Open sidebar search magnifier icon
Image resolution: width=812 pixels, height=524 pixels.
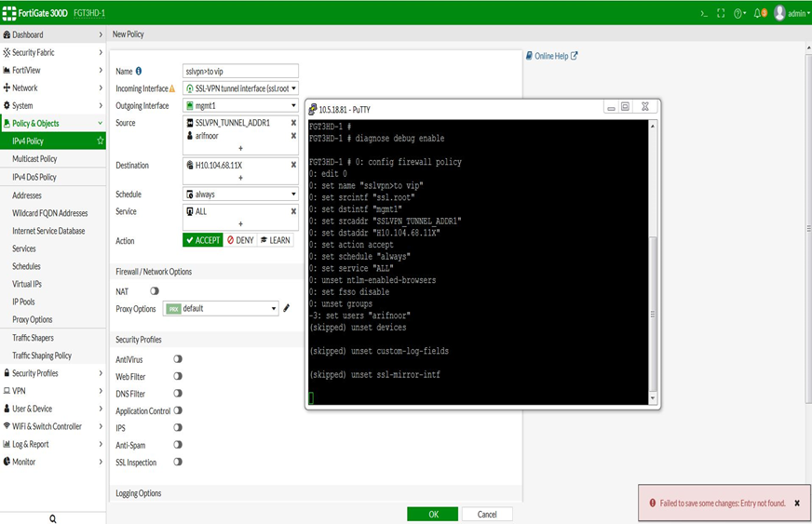[x=53, y=518]
